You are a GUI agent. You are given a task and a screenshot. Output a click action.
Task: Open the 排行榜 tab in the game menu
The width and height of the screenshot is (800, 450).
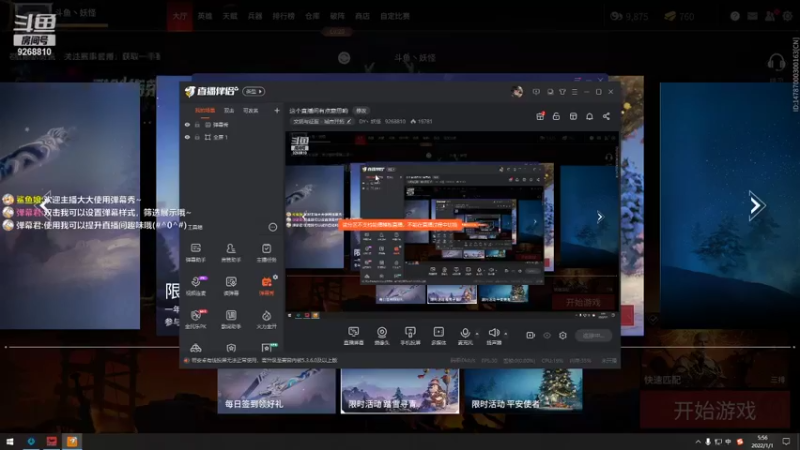[x=283, y=16]
